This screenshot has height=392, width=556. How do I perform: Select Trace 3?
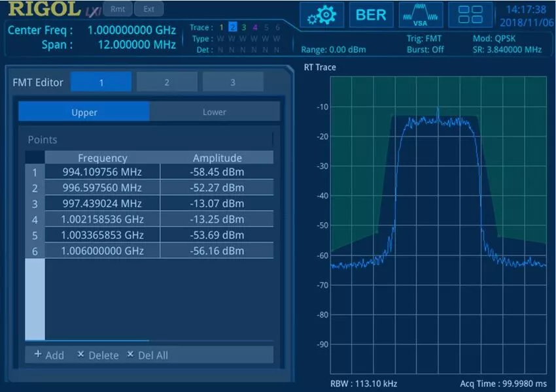[x=243, y=27]
